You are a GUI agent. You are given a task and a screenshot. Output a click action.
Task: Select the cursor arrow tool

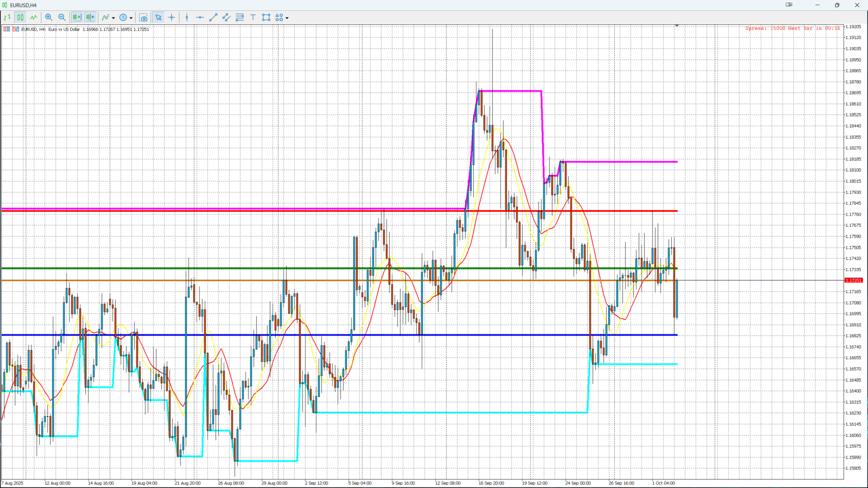(158, 17)
